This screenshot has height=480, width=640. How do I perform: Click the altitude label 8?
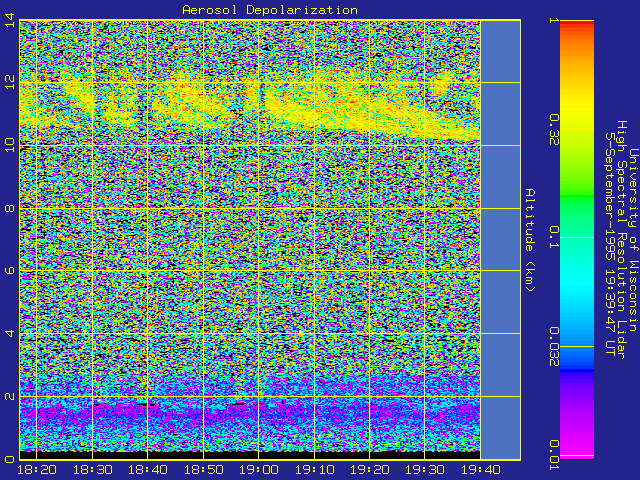[x=10, y=208]
